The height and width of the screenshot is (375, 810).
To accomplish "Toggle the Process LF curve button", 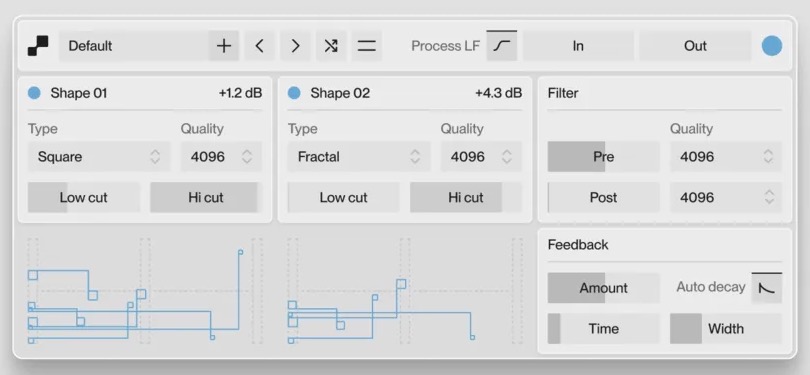I will tap(502, 46).
